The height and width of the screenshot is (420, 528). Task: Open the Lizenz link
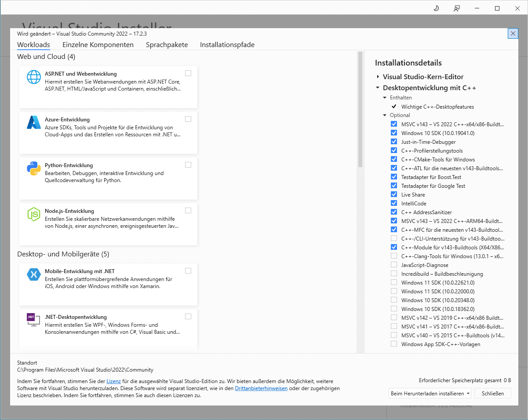point(113,381)
